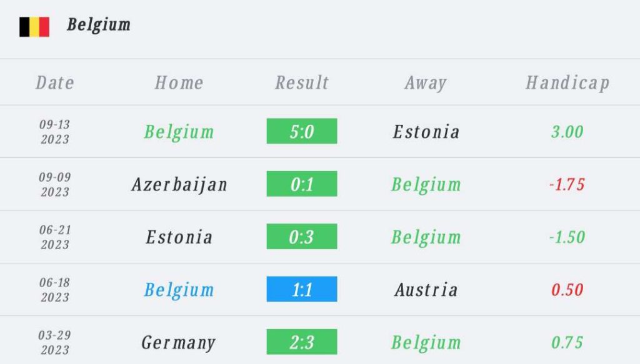Click the 2:3 Germany match result
The height and width of the screenshot is (364, 640).
[x=302, y=342]
